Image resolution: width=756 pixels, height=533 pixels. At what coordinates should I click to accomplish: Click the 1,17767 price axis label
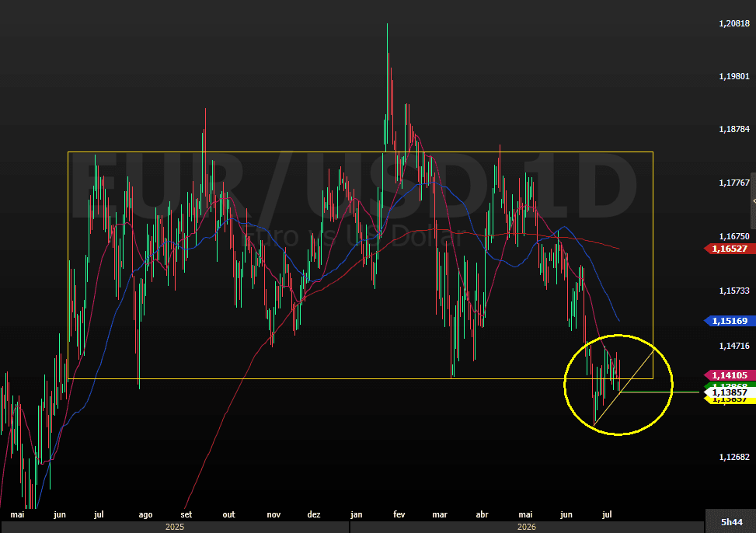pos(734,183)
